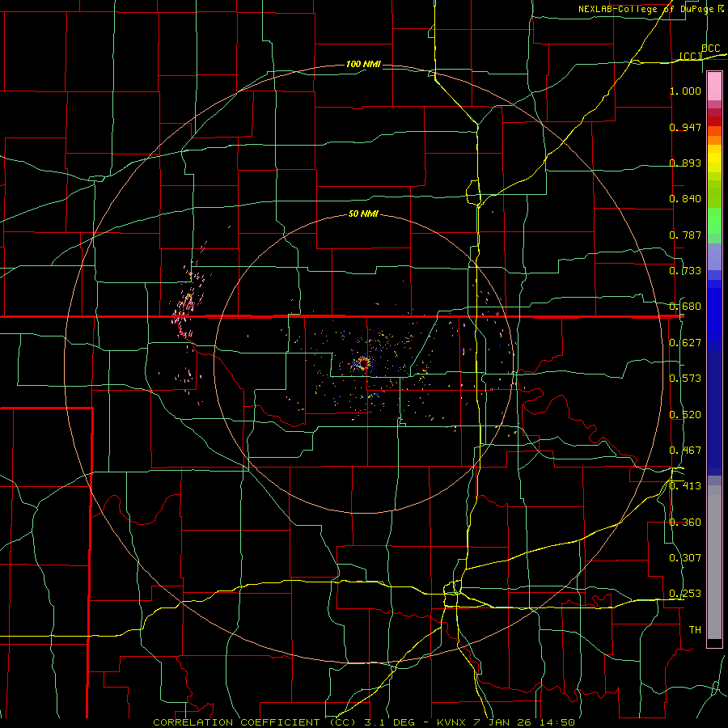The width and height of the screenshot is (728, 728).
Task: Select the 0.787 scale value
Action: click(x=685, y=235)
